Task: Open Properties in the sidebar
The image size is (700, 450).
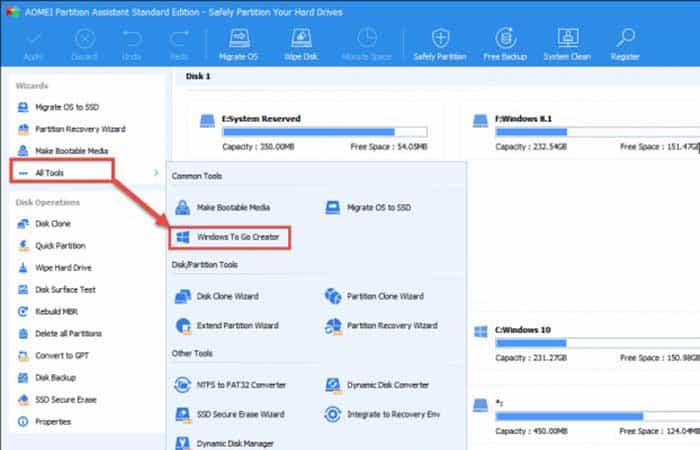Action: point(44,421)
